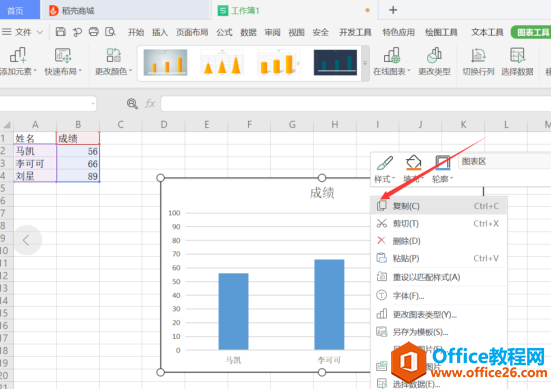The width and height of the screenshot is (554, 390).
Task: Open the 数据 ribbon tab
Action: click(248, 32)
